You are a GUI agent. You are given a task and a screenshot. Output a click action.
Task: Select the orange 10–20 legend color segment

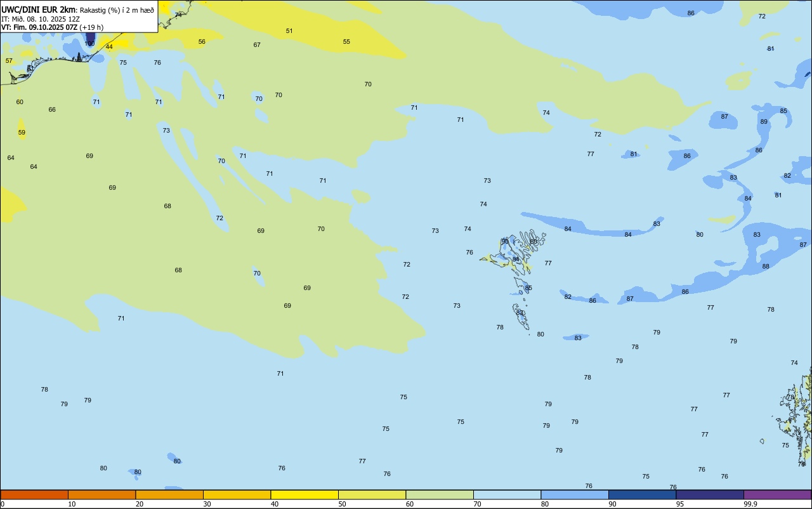(x=101, y=494)
